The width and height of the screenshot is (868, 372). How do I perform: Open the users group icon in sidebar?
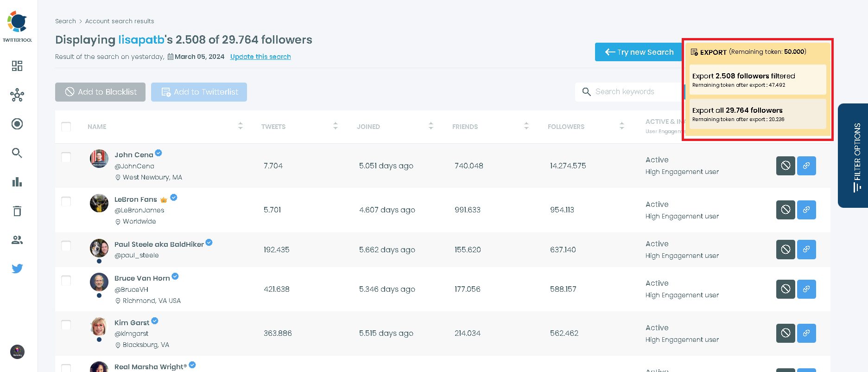[x=17, y=240]
